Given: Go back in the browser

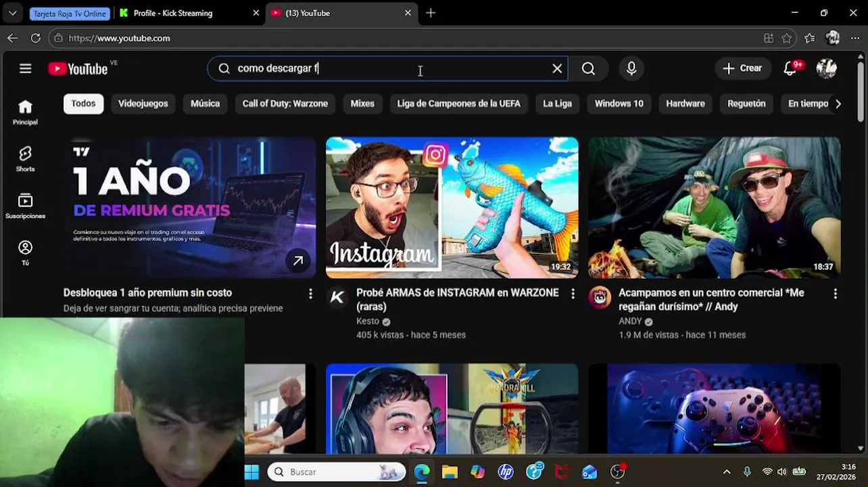Looking at the screenshot, I should 12,39.
